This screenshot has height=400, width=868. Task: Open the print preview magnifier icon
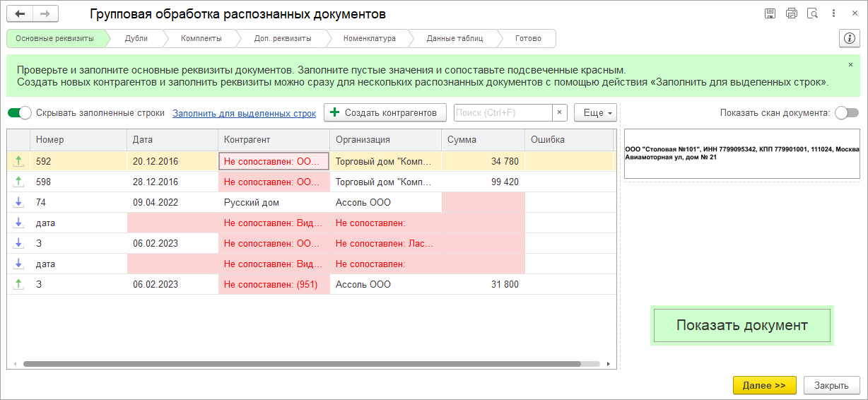(x=813, y=13)
